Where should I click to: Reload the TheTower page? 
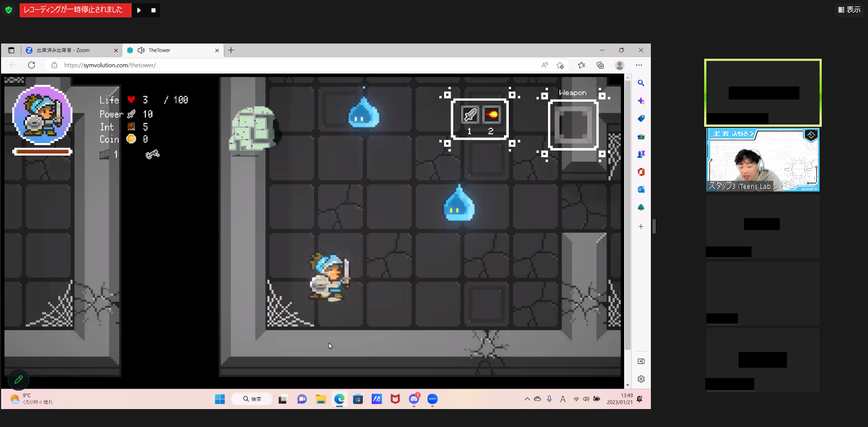(x=32, y=65)
